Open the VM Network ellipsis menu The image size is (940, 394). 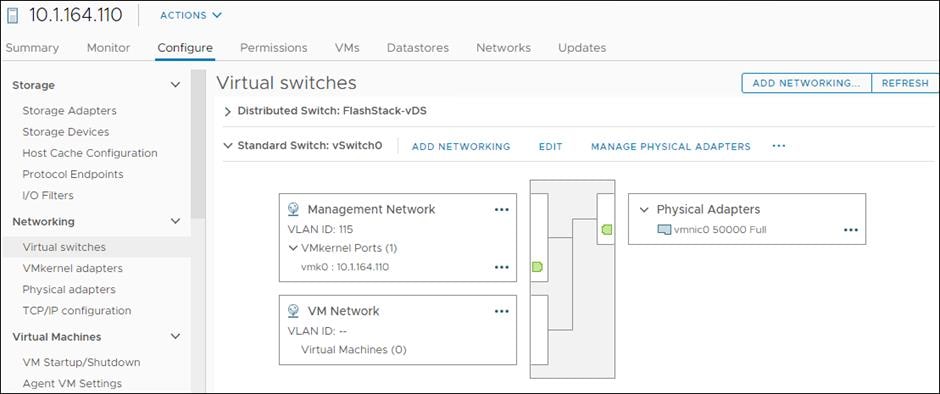point(501,311)
